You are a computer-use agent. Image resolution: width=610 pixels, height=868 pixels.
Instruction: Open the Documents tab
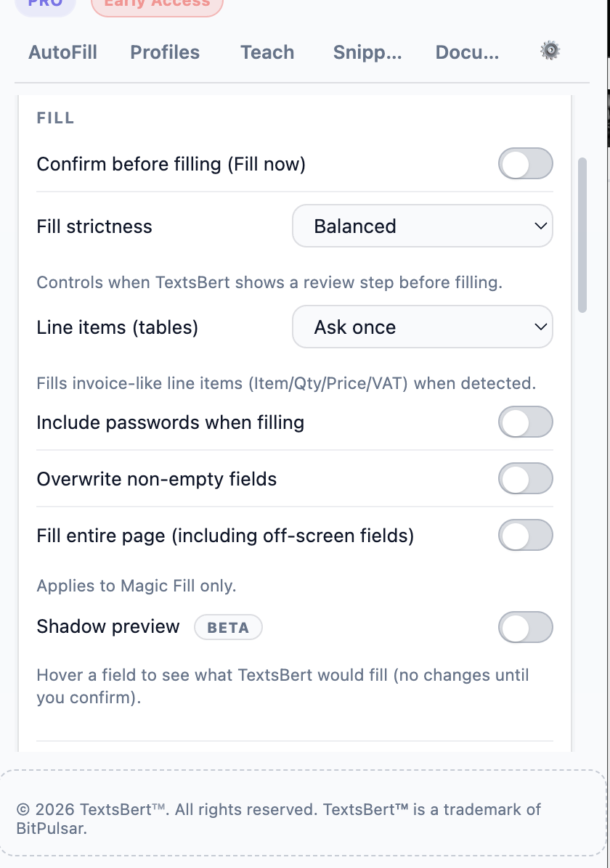coord(467,52)
